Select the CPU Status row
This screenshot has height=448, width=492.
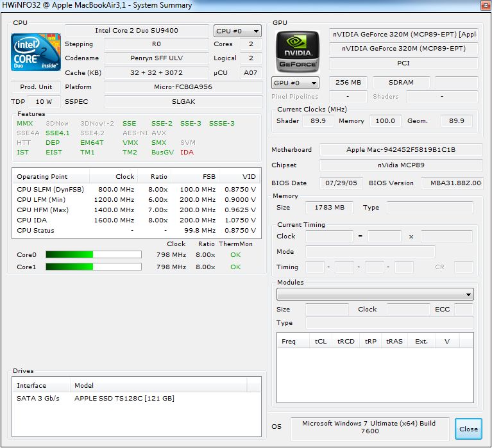[x=136, y=231]
